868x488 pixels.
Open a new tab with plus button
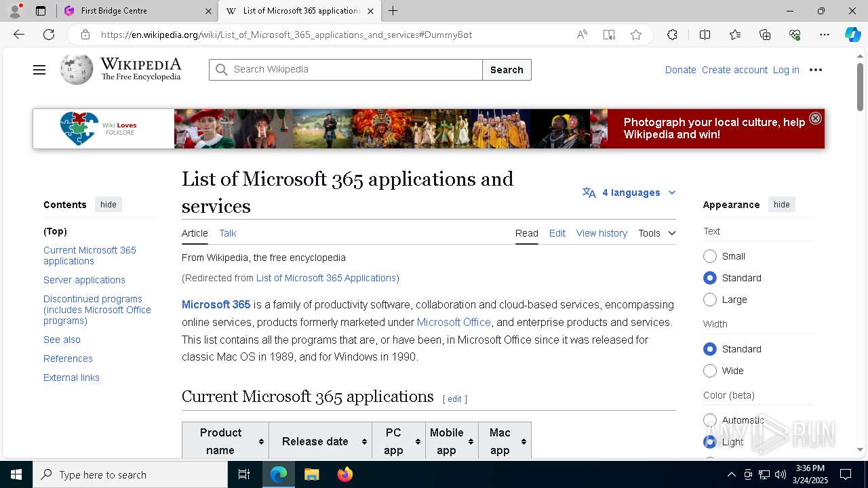393,11
